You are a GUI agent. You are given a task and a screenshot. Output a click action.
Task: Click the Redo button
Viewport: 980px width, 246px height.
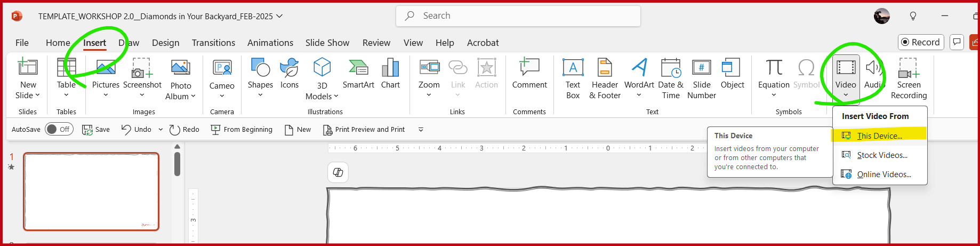(184, 129)
